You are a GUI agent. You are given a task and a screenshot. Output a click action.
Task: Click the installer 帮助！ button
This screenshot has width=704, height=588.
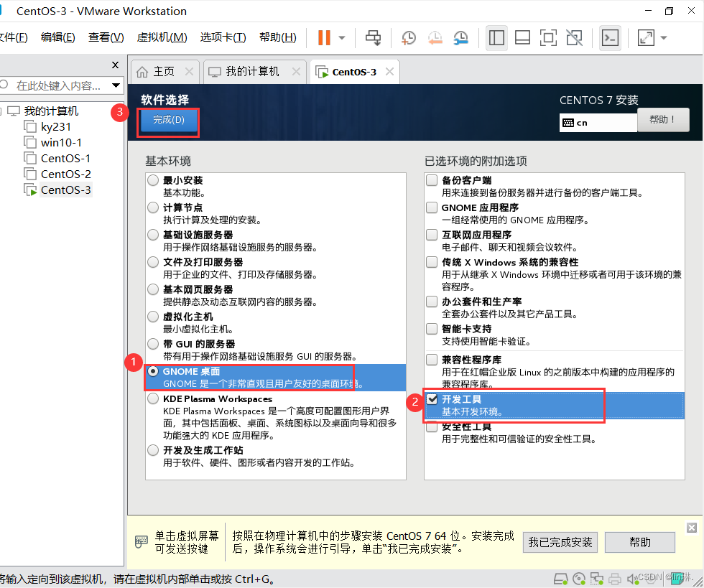(x=662, y=119)
